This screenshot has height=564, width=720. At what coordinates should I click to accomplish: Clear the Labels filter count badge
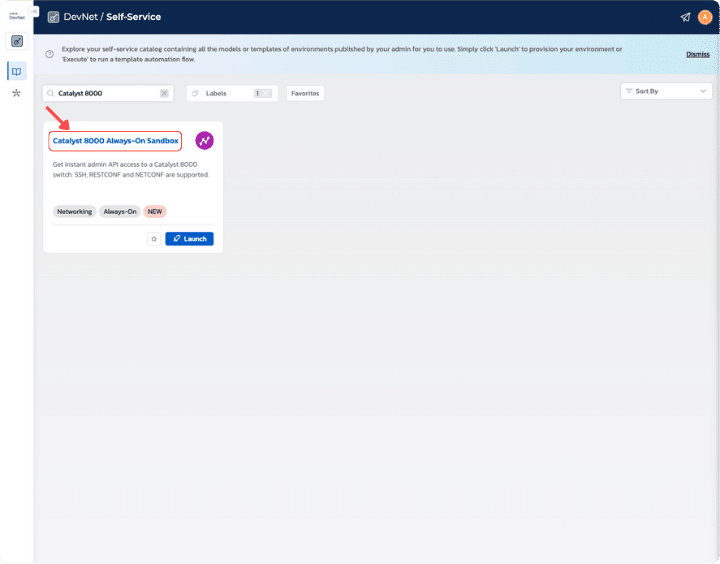(263, 93)
